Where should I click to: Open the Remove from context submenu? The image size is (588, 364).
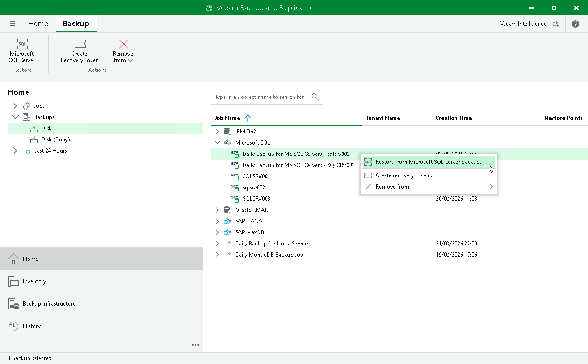pos(428,187)
